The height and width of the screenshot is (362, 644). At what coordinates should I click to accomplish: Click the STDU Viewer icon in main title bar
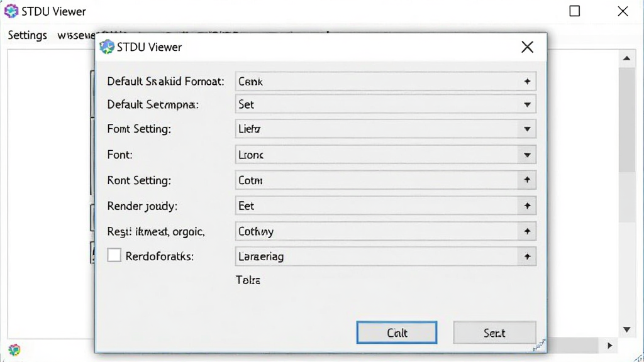[x=11, y=11]
